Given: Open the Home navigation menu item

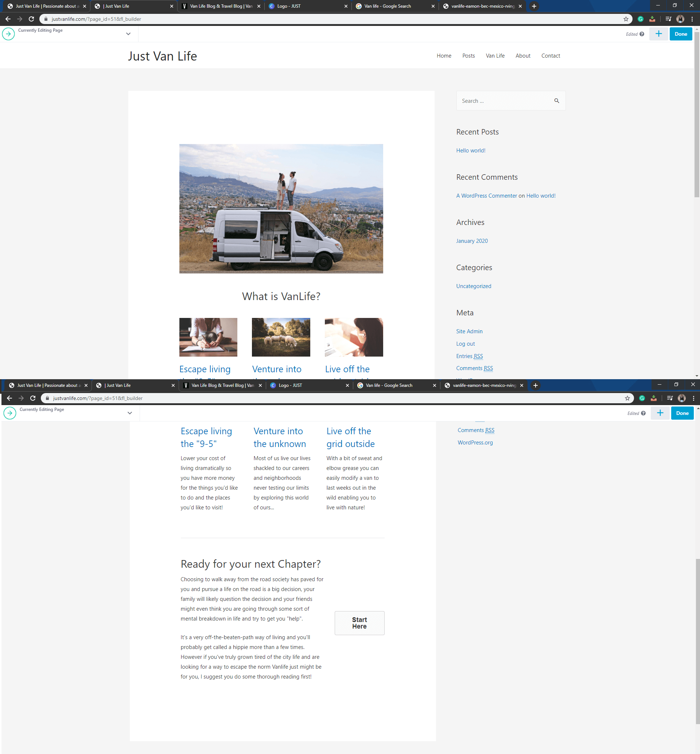Looking at the screenshot, I should [444, 56].
